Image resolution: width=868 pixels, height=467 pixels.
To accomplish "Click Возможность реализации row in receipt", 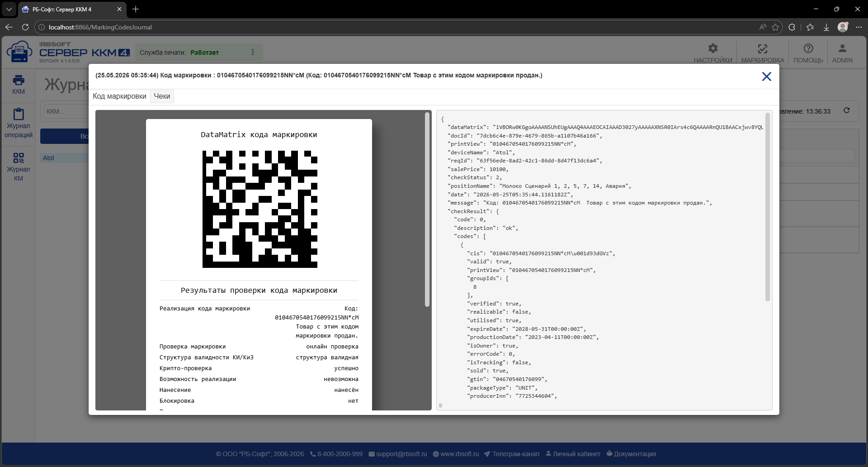I will 259,379.
